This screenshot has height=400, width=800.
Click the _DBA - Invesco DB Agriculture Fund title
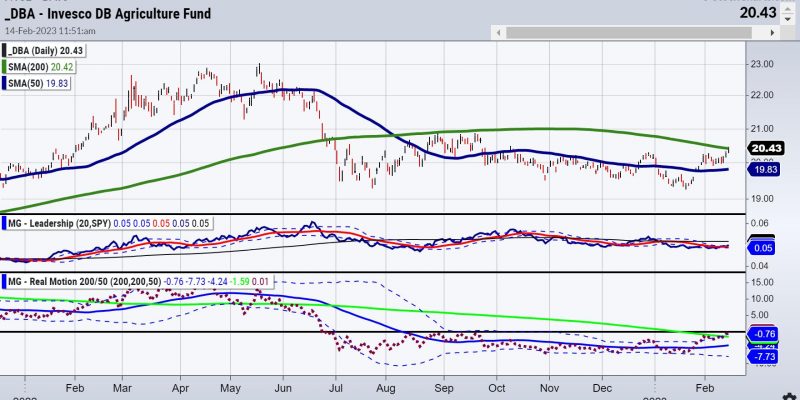[x=107, y=14]
